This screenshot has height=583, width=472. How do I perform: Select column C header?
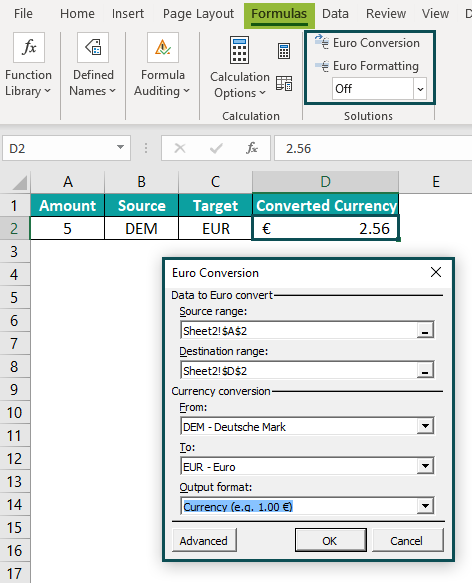[x=215, y=182]
